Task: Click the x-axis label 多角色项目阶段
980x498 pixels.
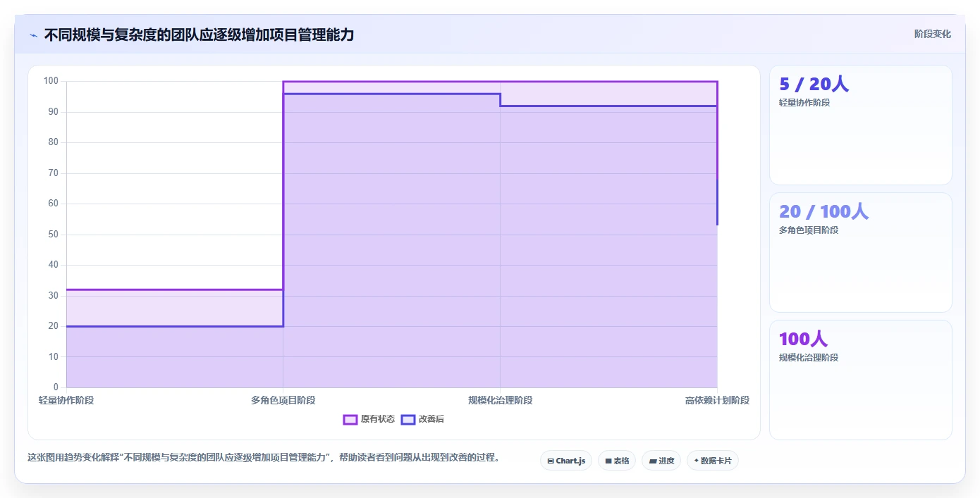Action: point(283,400)
